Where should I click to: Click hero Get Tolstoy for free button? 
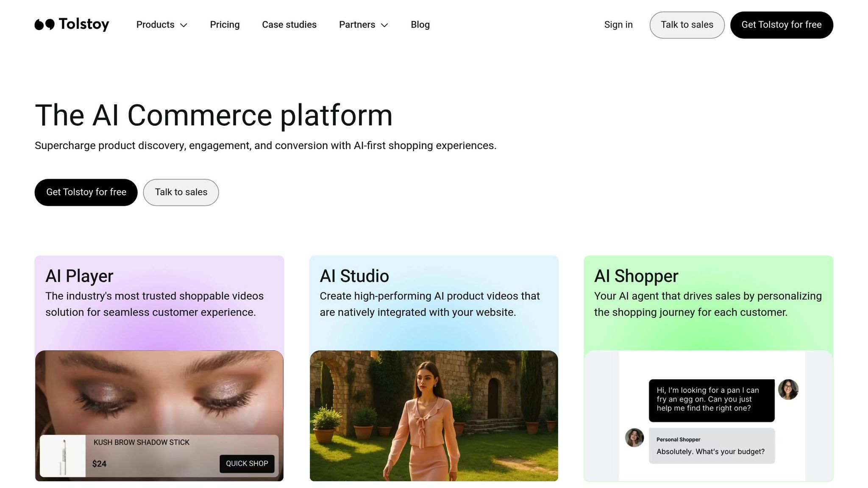[x=86, y=192]
